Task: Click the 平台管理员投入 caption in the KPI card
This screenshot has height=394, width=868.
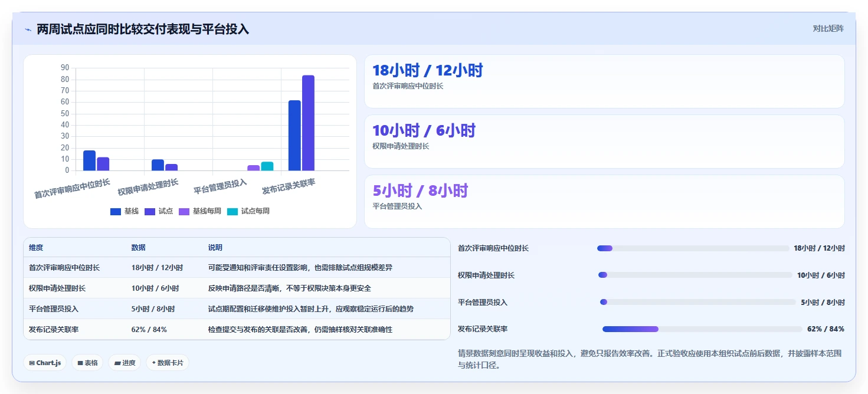Action: pyautogui.click(x=397, y=206)
